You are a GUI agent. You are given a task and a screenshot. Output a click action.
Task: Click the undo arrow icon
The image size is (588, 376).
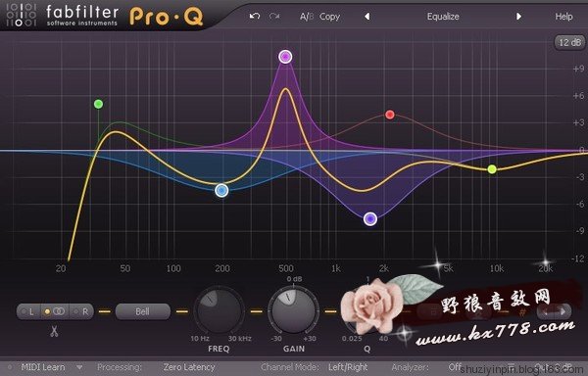point(255,16)
